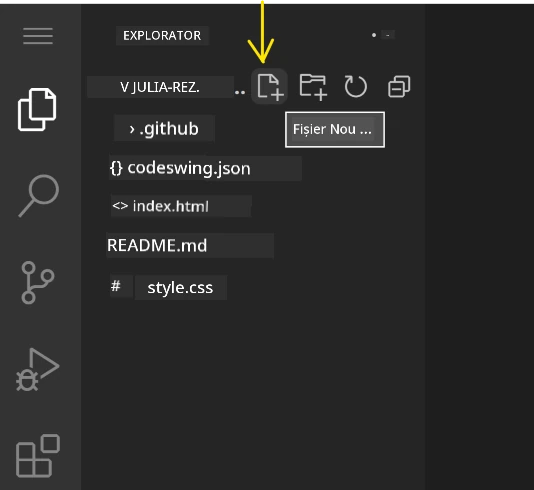Click the New Folder icon
The image size is (534, 490).
313,87
